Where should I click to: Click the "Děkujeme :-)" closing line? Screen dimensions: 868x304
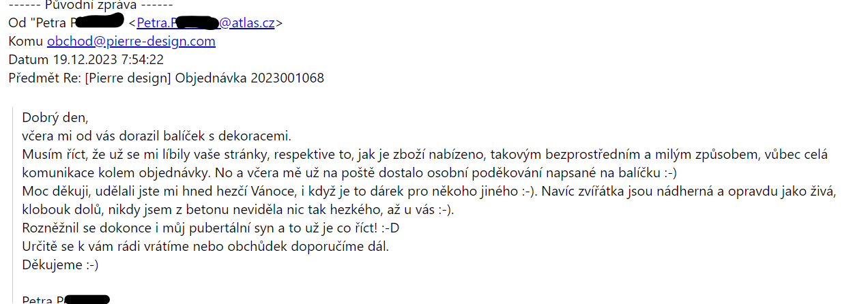(60, 264)
